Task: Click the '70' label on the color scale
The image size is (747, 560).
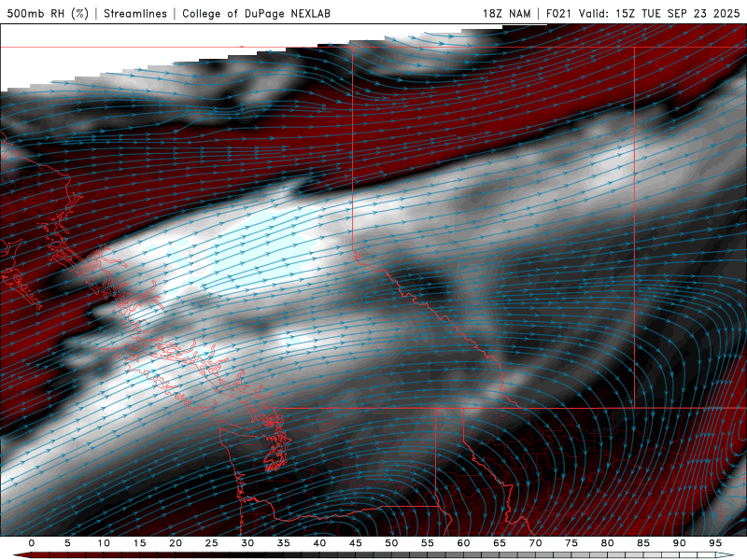Action: tap(535, 543)
